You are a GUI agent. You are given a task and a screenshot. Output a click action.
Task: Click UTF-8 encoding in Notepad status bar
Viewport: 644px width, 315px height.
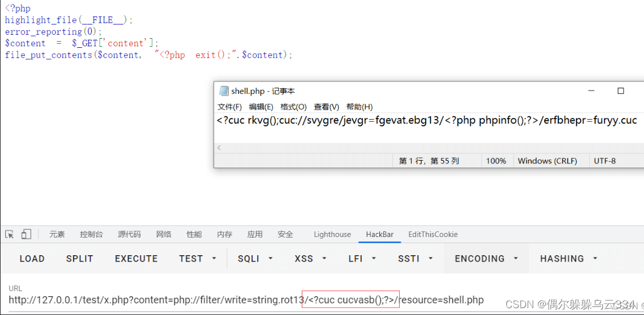(605, 161)
